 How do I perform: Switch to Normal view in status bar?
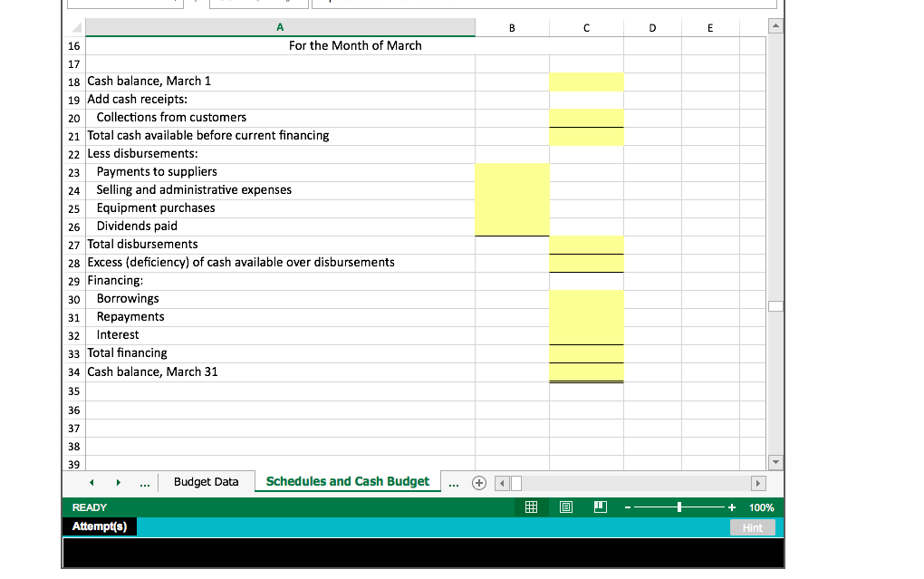pyautogui.click(x=532, y=507)
